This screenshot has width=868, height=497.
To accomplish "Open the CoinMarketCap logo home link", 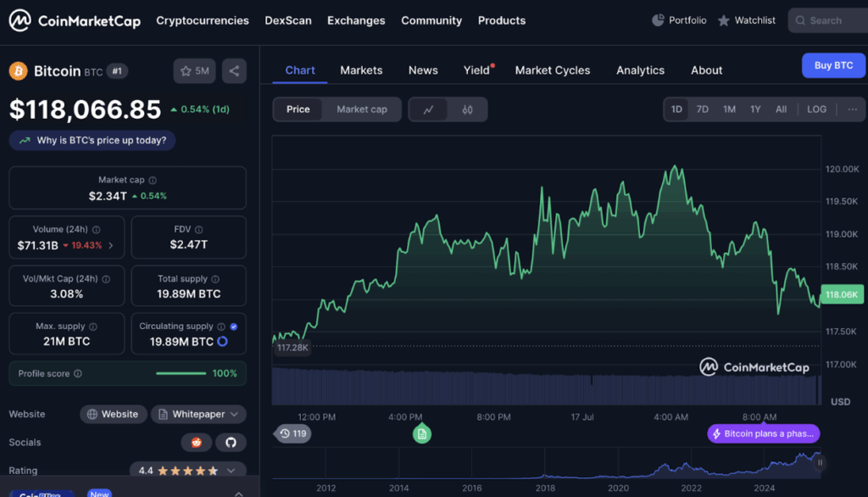I will pos(75,20).
